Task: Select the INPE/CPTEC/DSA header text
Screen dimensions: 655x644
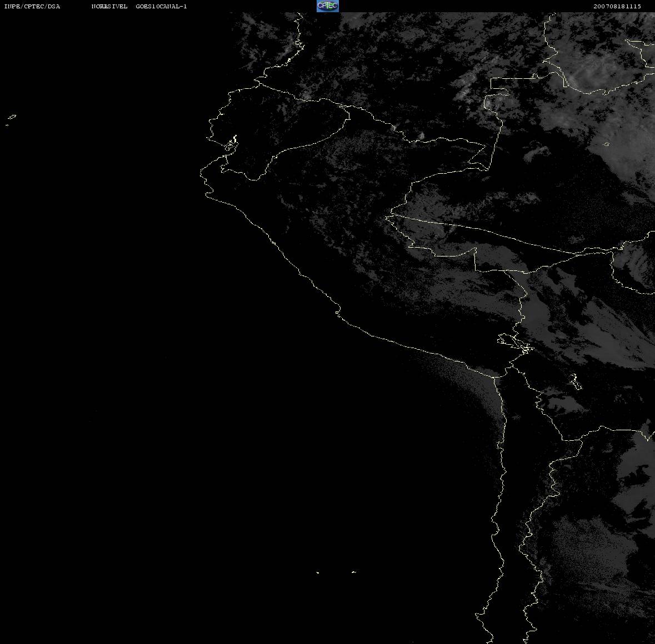Action: point(32,6)
